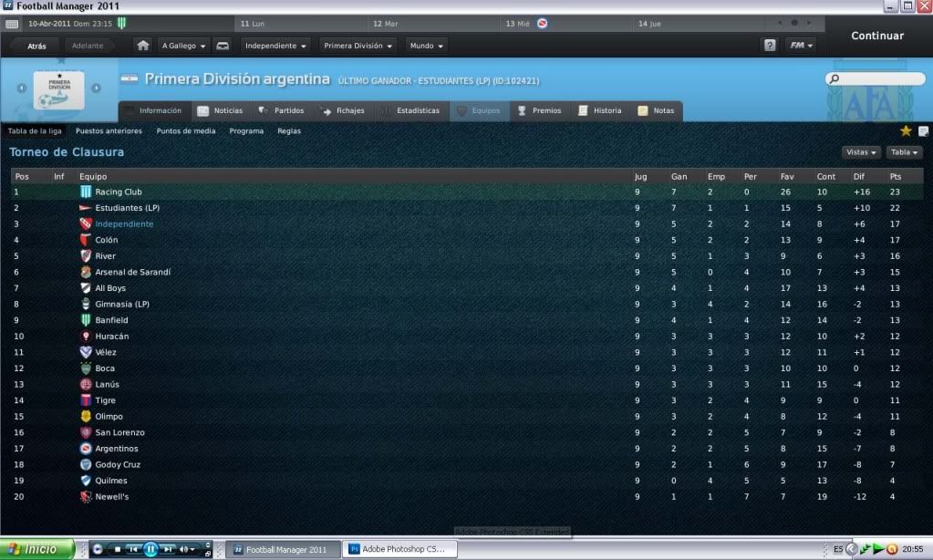Viewport: 933px width, 560px height.
Task: Switch to the Fichajes tab
Action: 343,110
